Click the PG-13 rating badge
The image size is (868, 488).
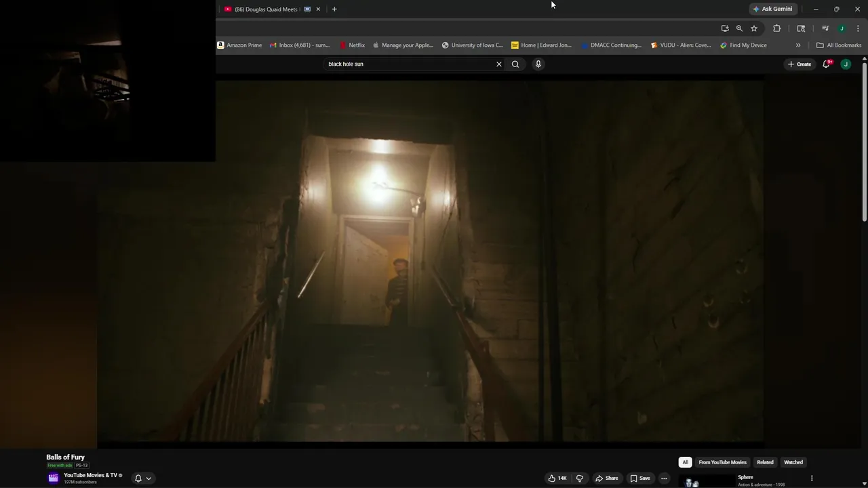81,466
